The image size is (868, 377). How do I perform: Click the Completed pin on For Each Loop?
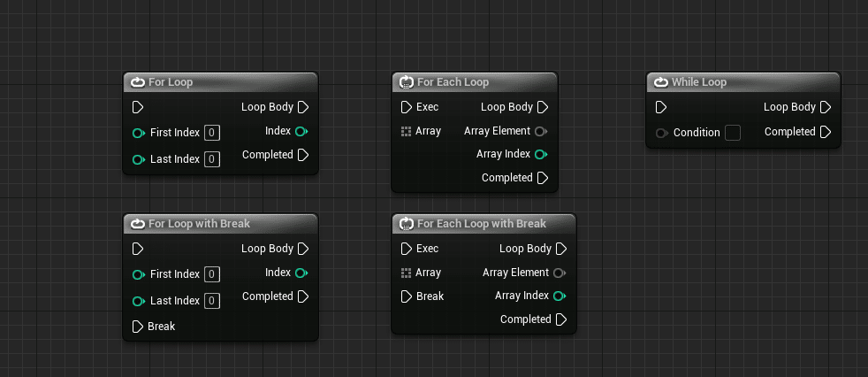coord(543,178)
